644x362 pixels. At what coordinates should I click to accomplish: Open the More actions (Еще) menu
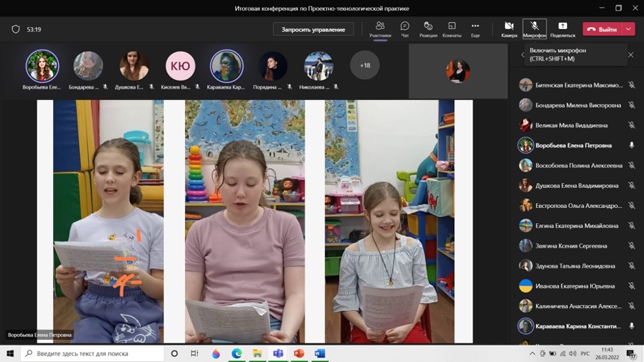click(475, 29)
